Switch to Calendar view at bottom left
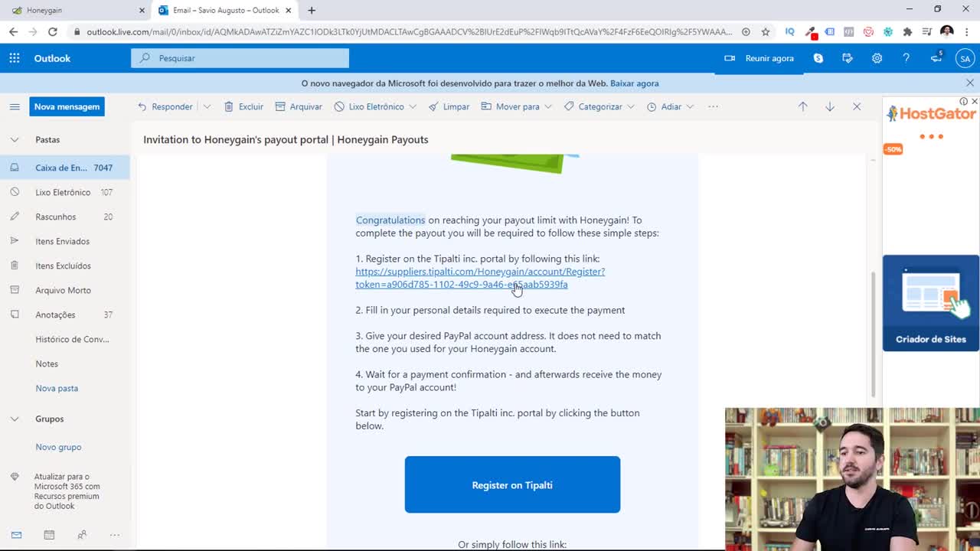This screenshot has width=980, height=551. [49, 535]
